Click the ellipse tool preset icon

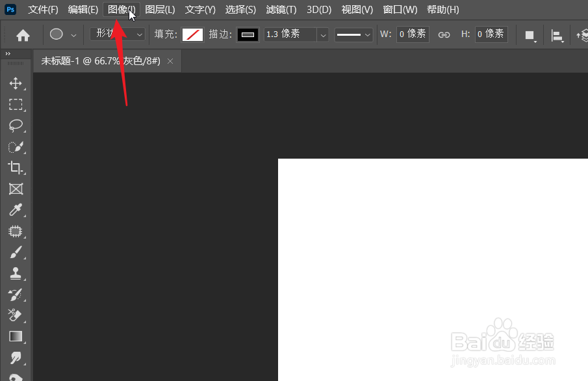(x=57, y=34)
